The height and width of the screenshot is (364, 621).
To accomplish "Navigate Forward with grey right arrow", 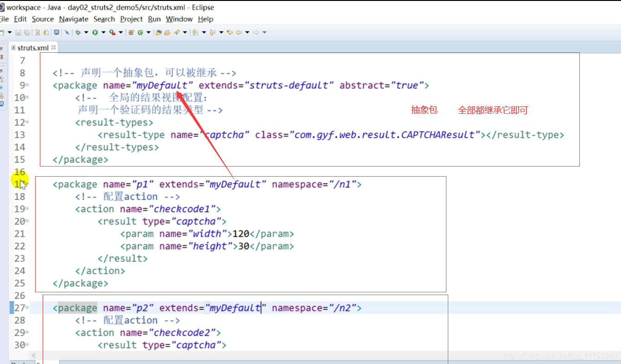I will (x=256, y=32).
